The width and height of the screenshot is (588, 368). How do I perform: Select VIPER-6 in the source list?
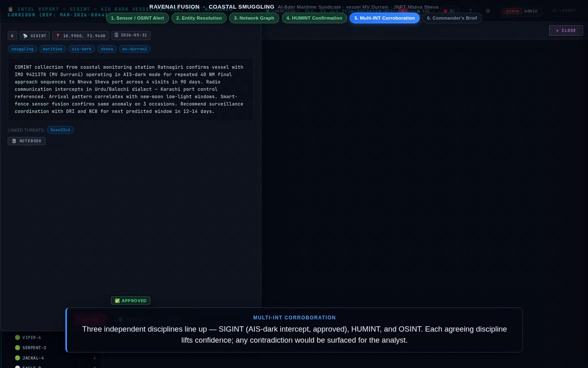pos(32,337)
